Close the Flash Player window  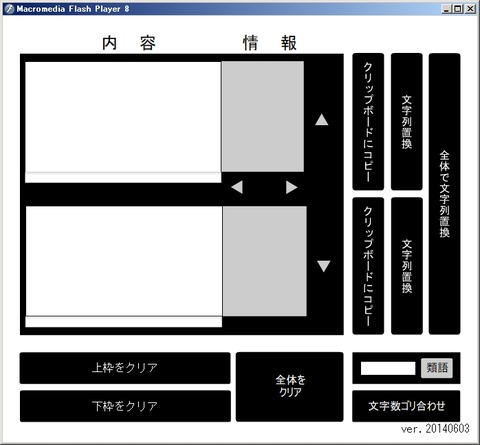tap(470, 9)
